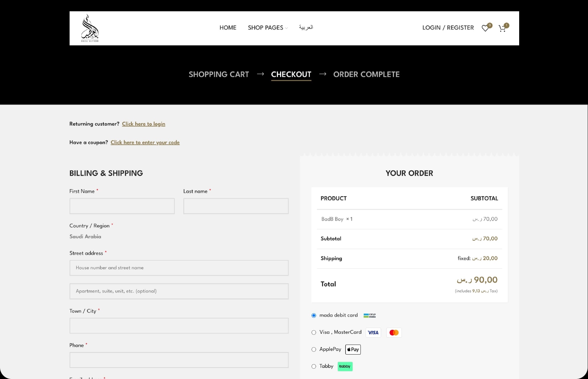The width and height of the screenshot is (588, 379).
Task: Choose Tabby payment method
Action: [x=314, y=366]
